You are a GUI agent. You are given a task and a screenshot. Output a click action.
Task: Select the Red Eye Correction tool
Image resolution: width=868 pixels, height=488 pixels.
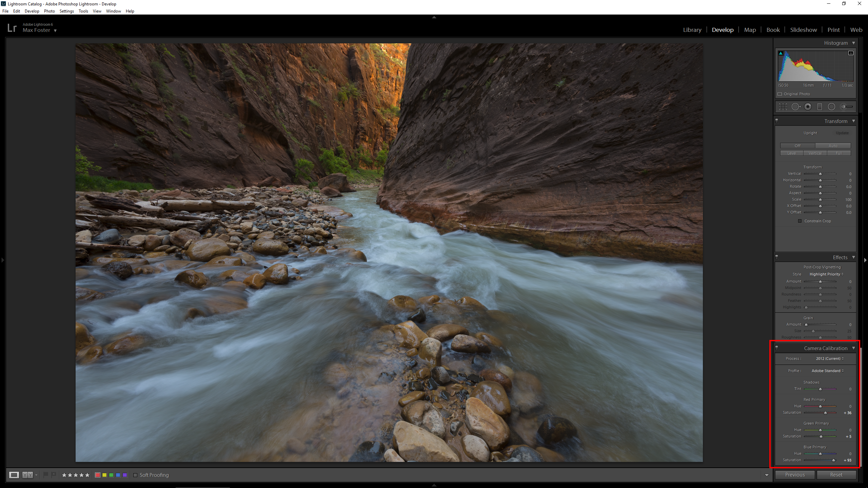pos(808,107)
